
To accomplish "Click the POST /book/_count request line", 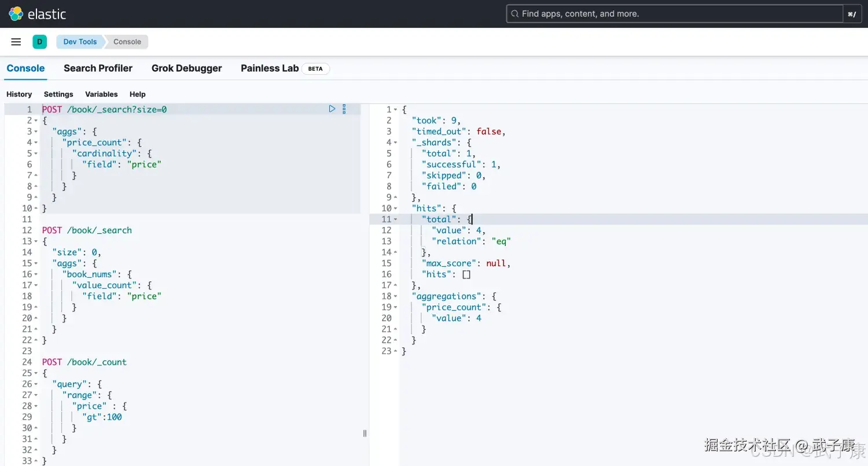I will click(x=84, y=362).
